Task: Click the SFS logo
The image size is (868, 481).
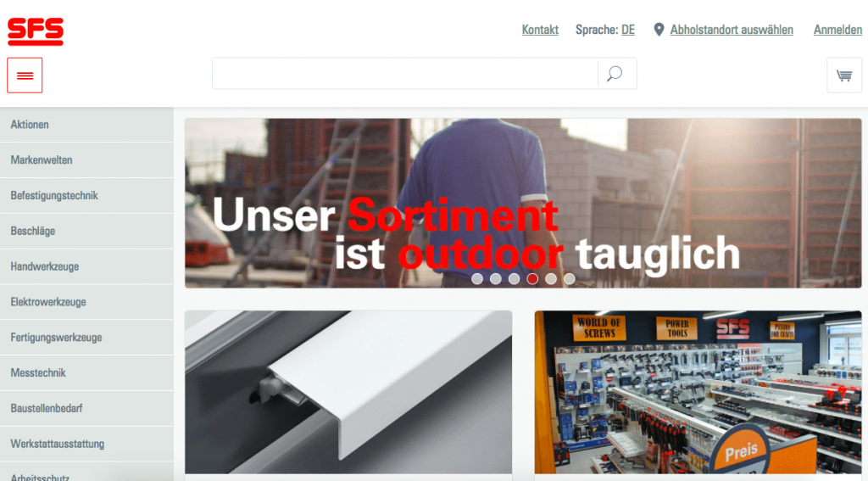Action: point(36,31)
